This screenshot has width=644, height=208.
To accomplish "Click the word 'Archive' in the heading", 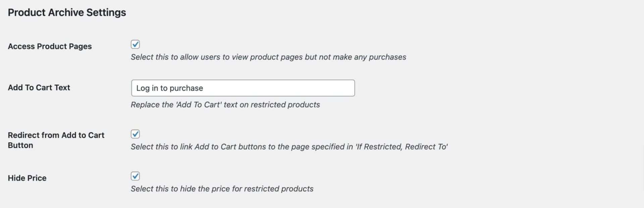I will 66,12.
